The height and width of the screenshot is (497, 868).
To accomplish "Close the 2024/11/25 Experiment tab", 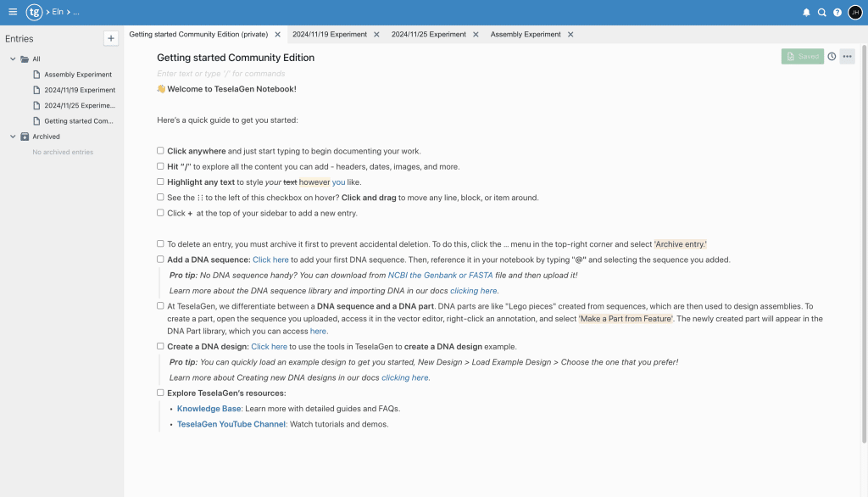I will coord(476,35).
